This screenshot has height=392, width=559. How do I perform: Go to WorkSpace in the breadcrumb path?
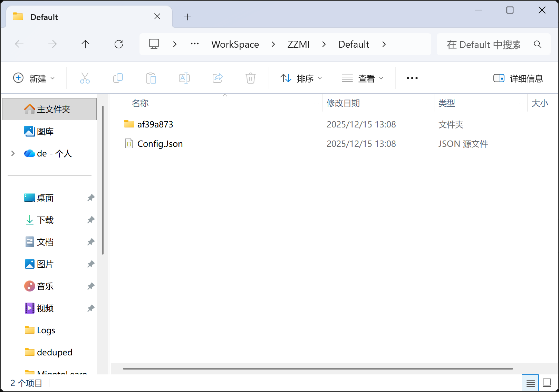click(x=235, y=45)
